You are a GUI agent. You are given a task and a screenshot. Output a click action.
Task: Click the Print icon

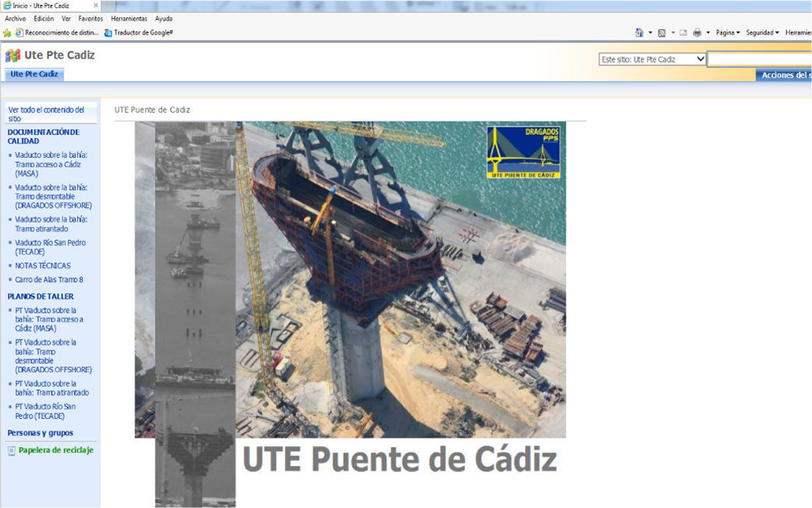[x=697, y=33]
